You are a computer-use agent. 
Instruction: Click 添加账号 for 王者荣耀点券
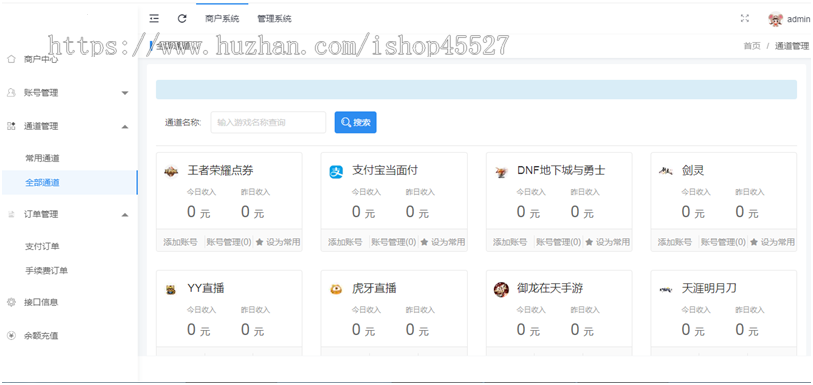[x=180, y=242]
